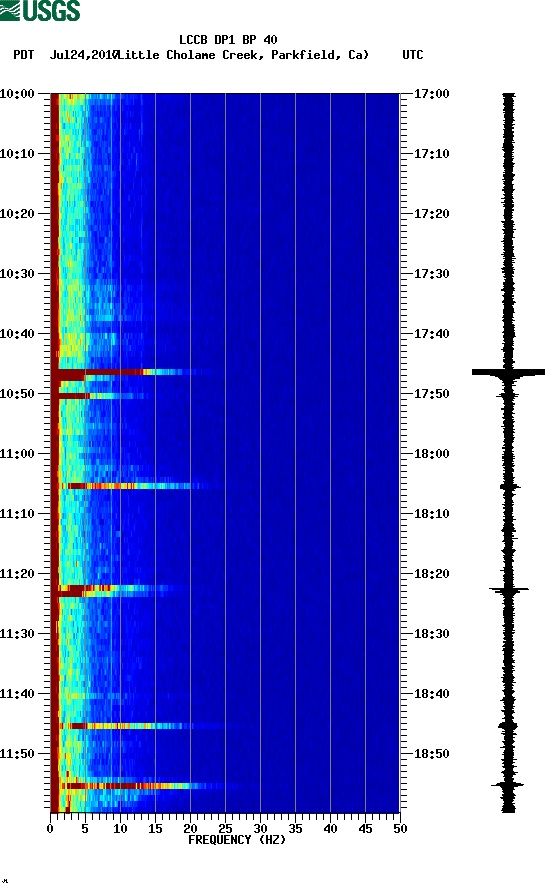The image size is (552, 892).
Task: Click the "11:00" PDT time label
Action: [17, 453]
